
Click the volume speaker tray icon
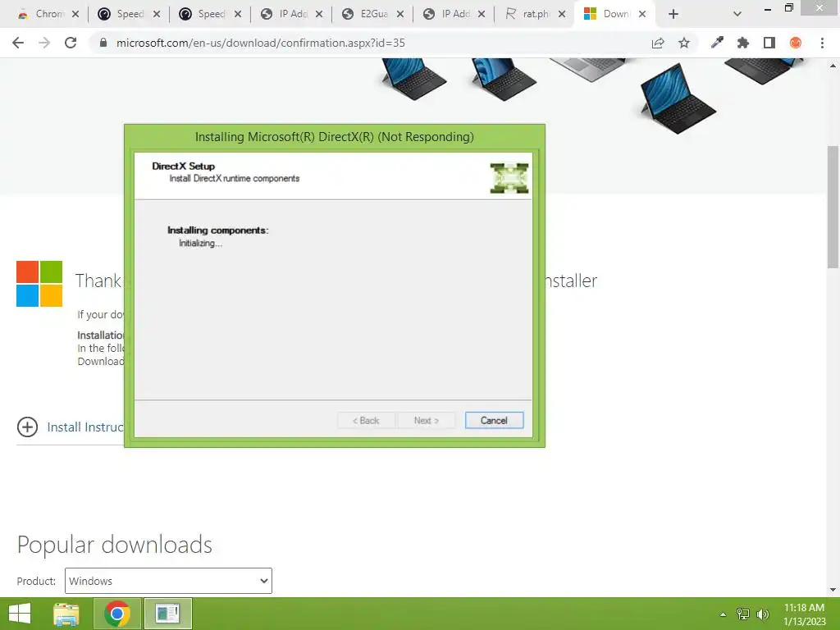point(763,614)
